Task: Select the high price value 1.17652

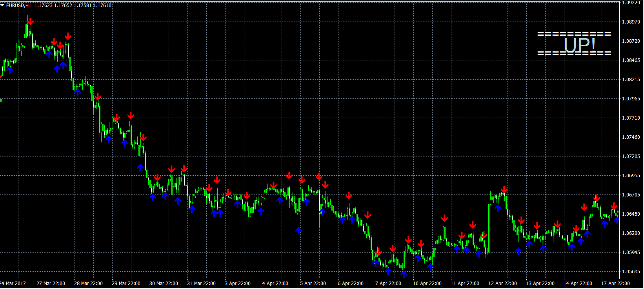Action: (63, 5)
